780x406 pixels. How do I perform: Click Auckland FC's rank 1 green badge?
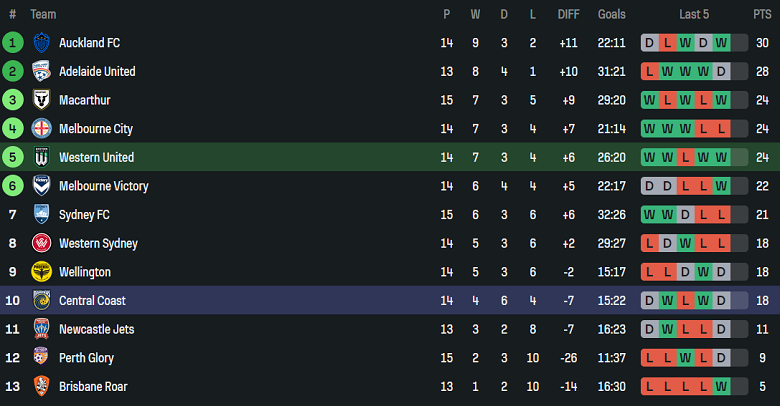[13, 43]
